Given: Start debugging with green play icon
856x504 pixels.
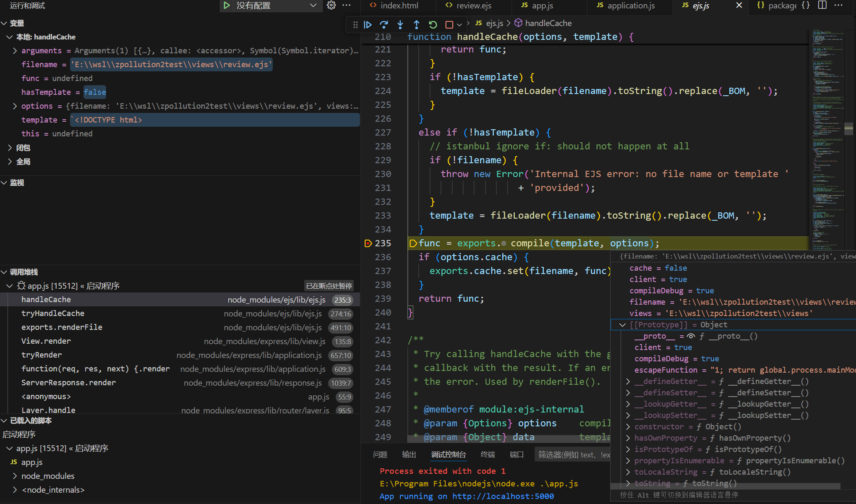Looking at the screenshot, I should click(x=227, y=5).
